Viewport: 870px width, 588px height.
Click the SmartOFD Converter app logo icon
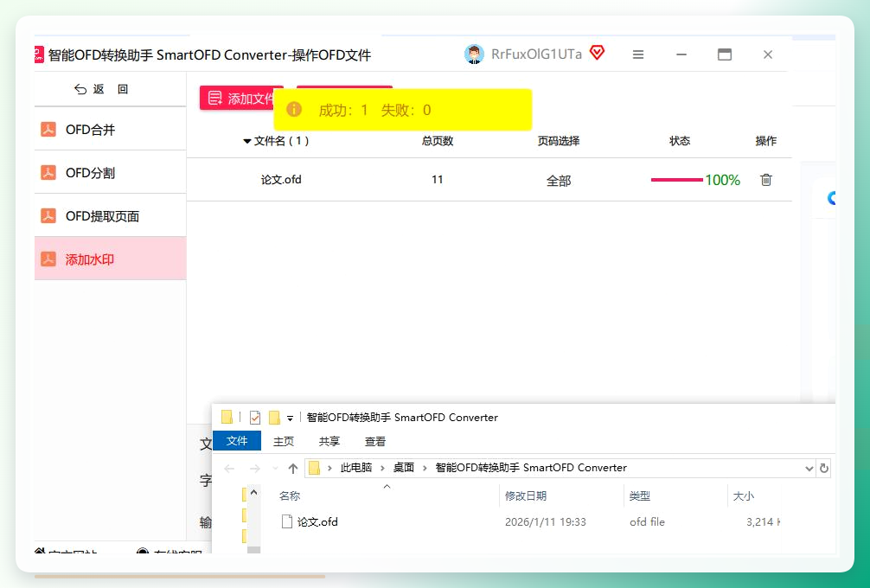pyautogui.click(x=39, y=54)
